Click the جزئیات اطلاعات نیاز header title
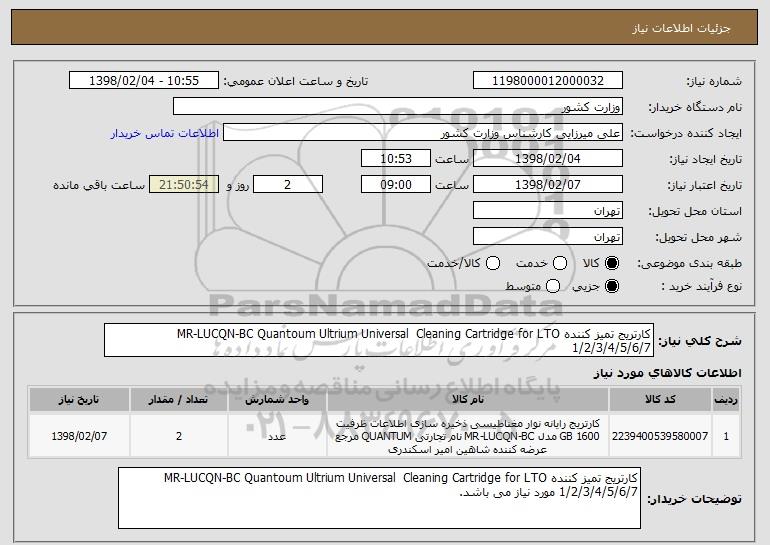The height and width of the screenshot is (545, 770). pyautogui.click(x=681, y=28)
